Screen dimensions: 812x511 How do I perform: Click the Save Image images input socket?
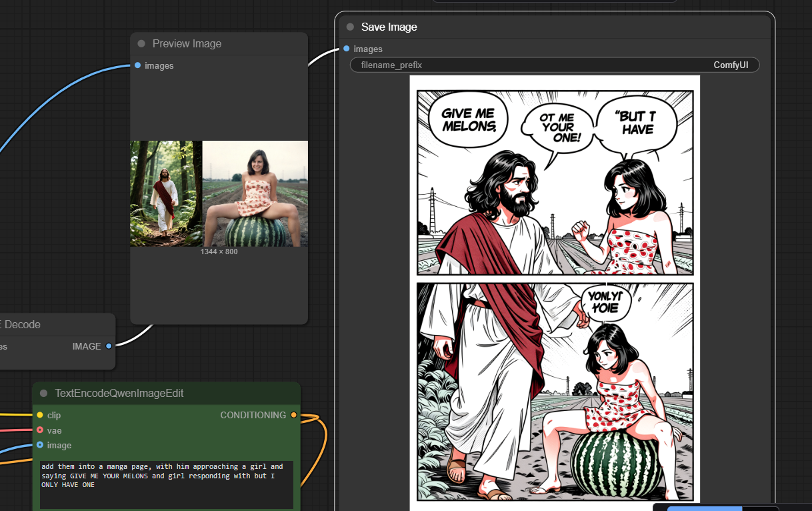pyautogui.click(x=347, y=49)
